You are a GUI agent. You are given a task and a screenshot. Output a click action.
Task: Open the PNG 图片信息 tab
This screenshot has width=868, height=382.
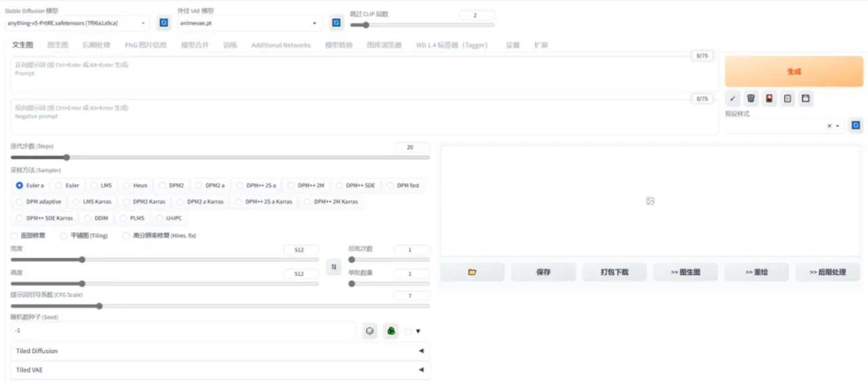(x=145, y=45)
